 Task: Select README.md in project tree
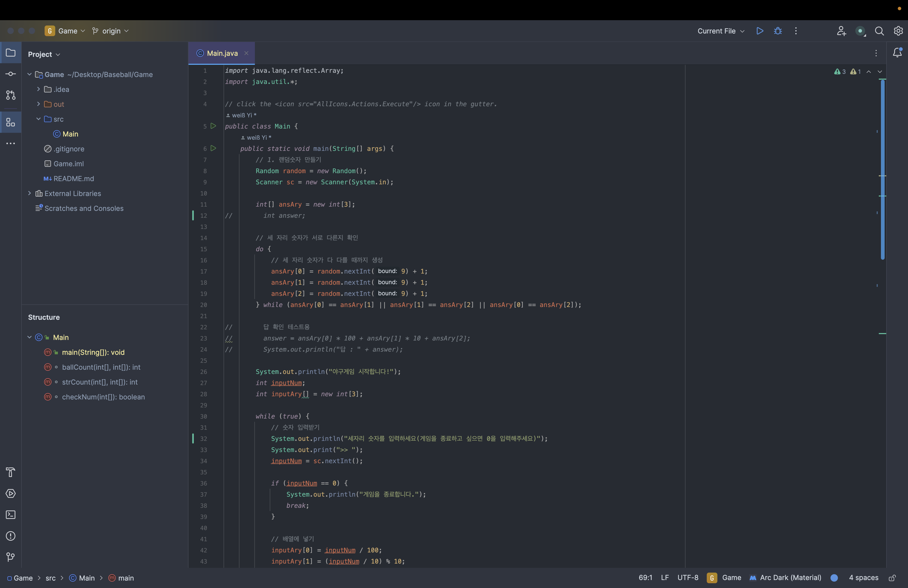click(x=73, y=178)
